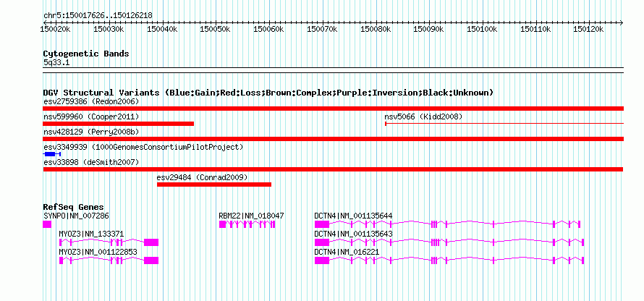Click the red loss bar under esv2759386
The image size is (644, 301).
[x=334, y=109]
